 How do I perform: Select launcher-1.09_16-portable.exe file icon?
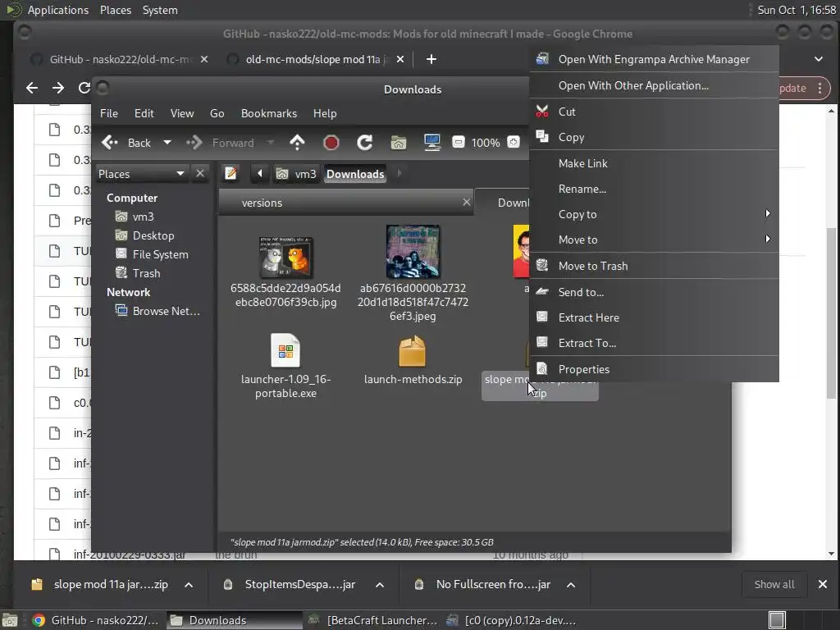[285, 350]
